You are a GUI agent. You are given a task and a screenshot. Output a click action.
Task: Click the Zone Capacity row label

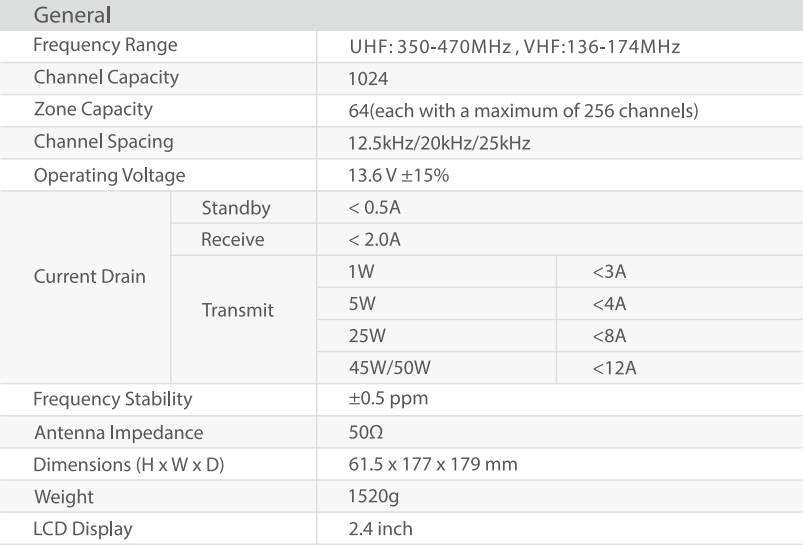(x=93, y=110)
